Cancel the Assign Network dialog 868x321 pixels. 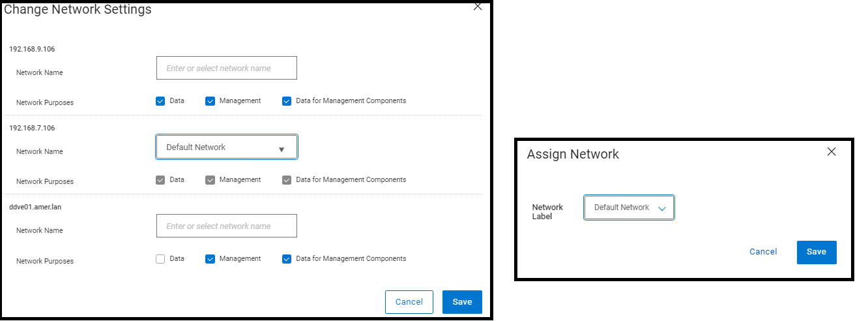pos(763,252)
